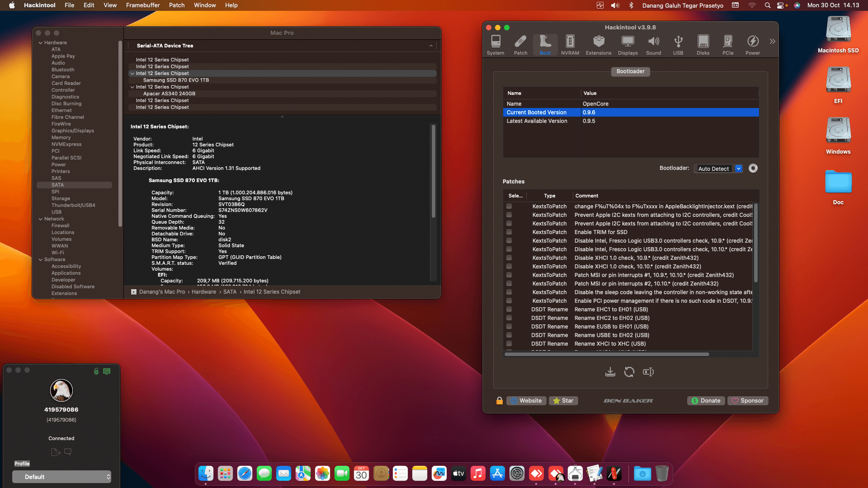Check the Rename EHC2 to EH02 box
The width and height of the screenshot is (868, 488).
click(509, 318)
